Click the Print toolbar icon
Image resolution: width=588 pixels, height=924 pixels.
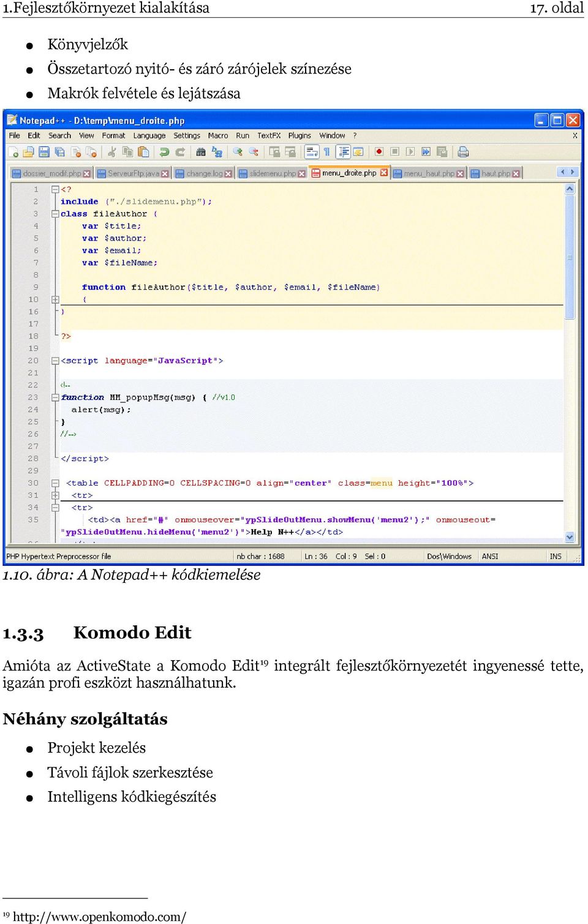(463, 152)
